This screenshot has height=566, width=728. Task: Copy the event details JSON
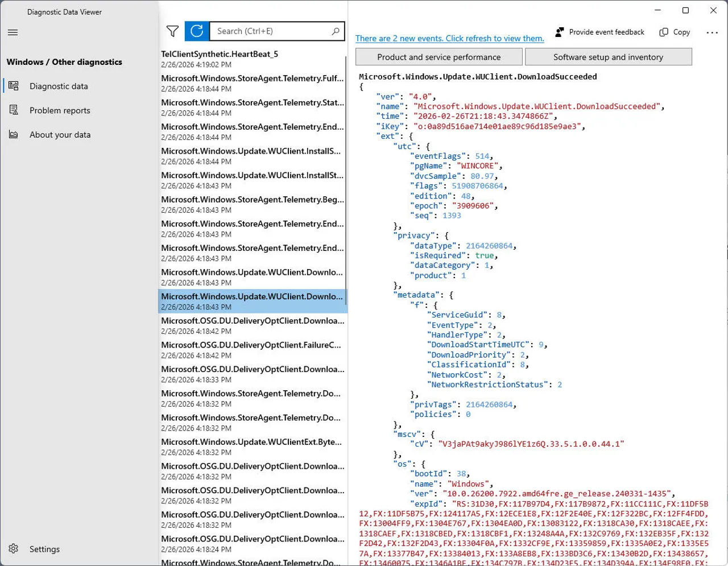pos(674,32)
